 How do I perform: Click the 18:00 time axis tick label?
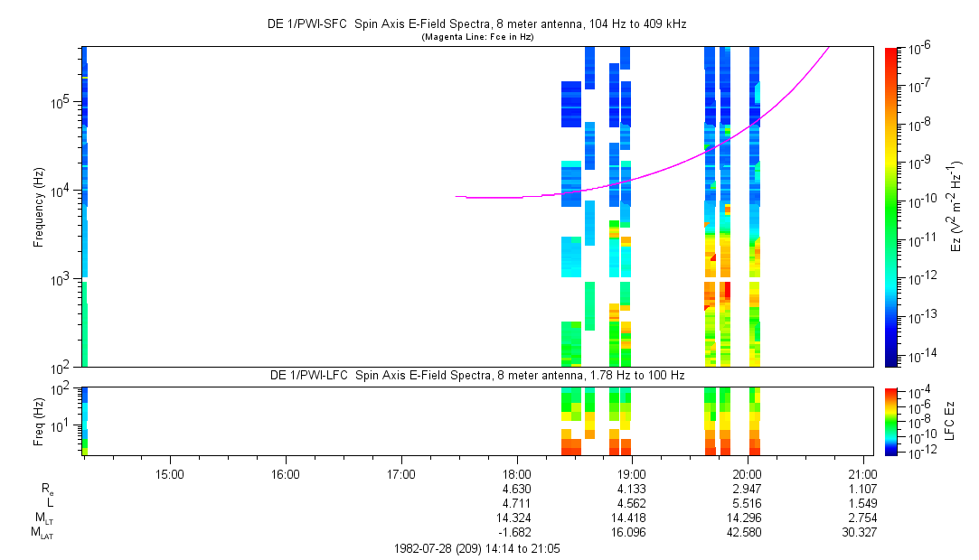pyautogui.click(x=516, y=473)
